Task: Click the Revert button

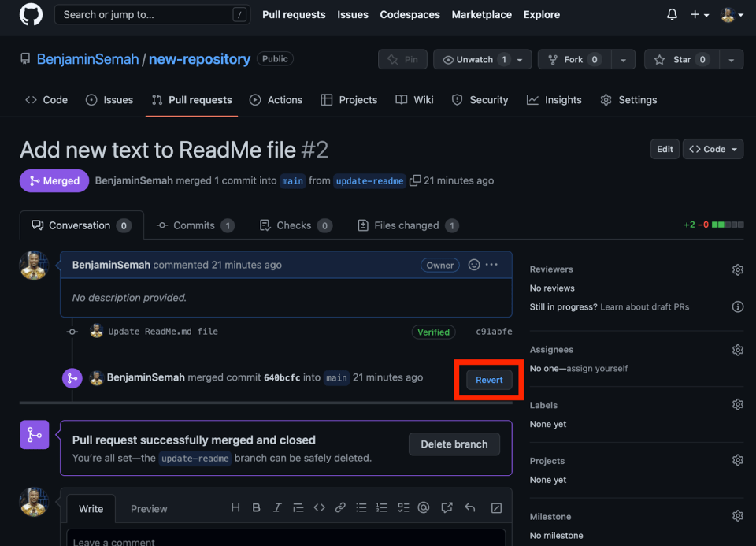Action: pos(489,380)
